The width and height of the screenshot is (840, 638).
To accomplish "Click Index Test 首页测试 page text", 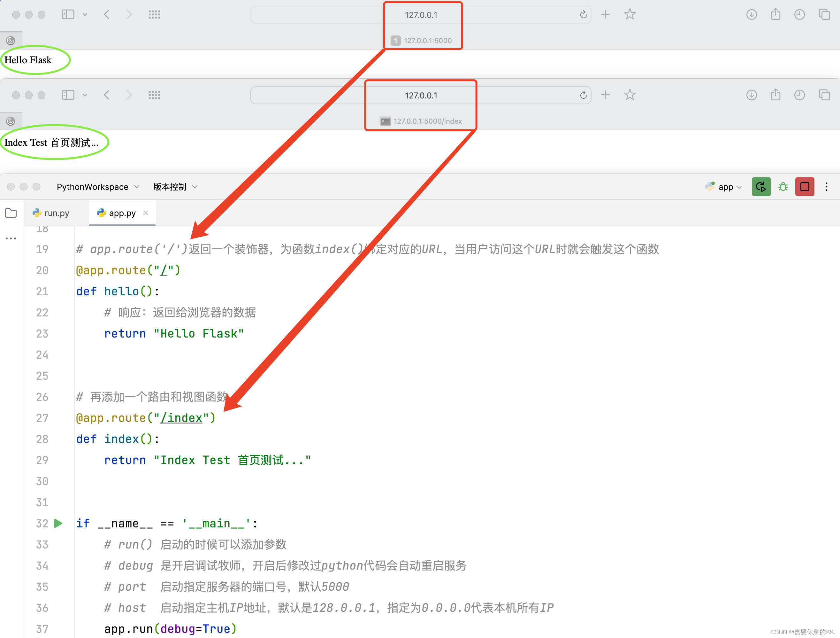I will [51, 143].
